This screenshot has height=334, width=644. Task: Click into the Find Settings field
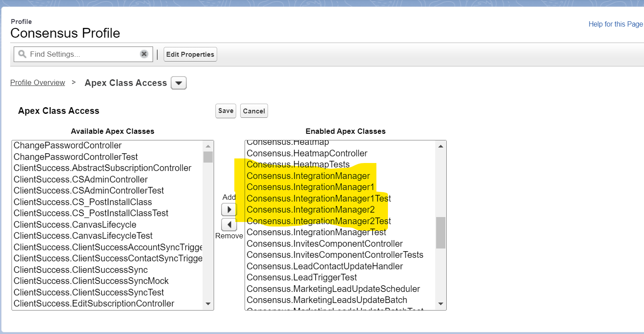coord(83,54)
